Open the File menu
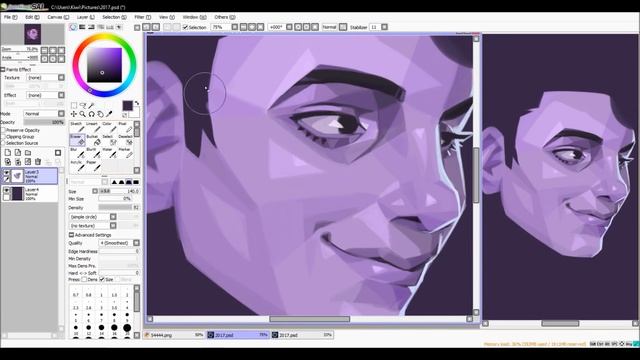This screenshot has height=360, width=640. click(x=10, y=17)
